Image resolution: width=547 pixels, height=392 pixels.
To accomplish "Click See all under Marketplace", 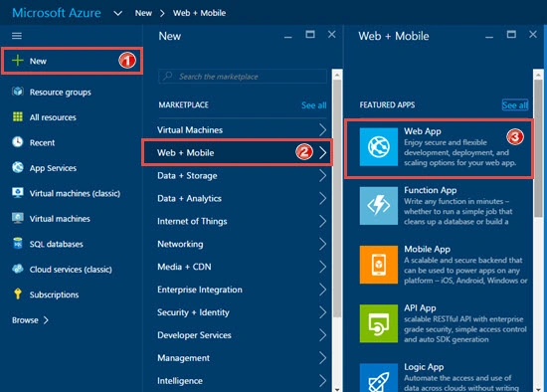I will pyautogui.click(x=313, y=105).
